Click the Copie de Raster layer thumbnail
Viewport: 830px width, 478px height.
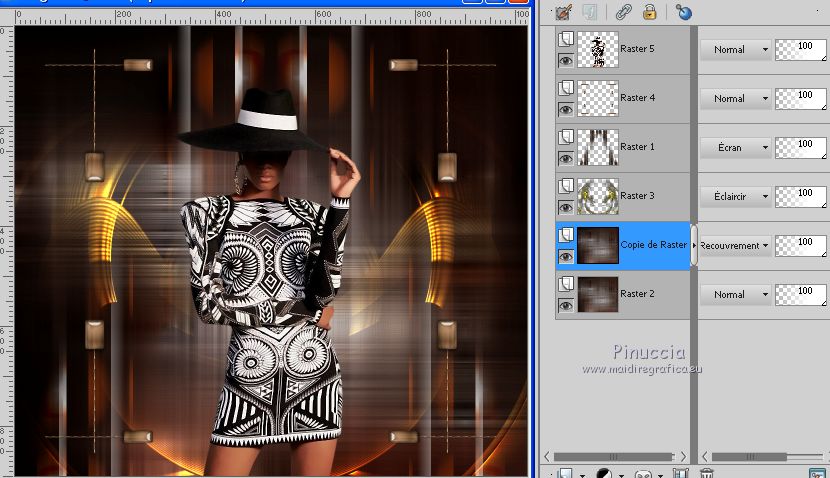[x=598, y=245]
